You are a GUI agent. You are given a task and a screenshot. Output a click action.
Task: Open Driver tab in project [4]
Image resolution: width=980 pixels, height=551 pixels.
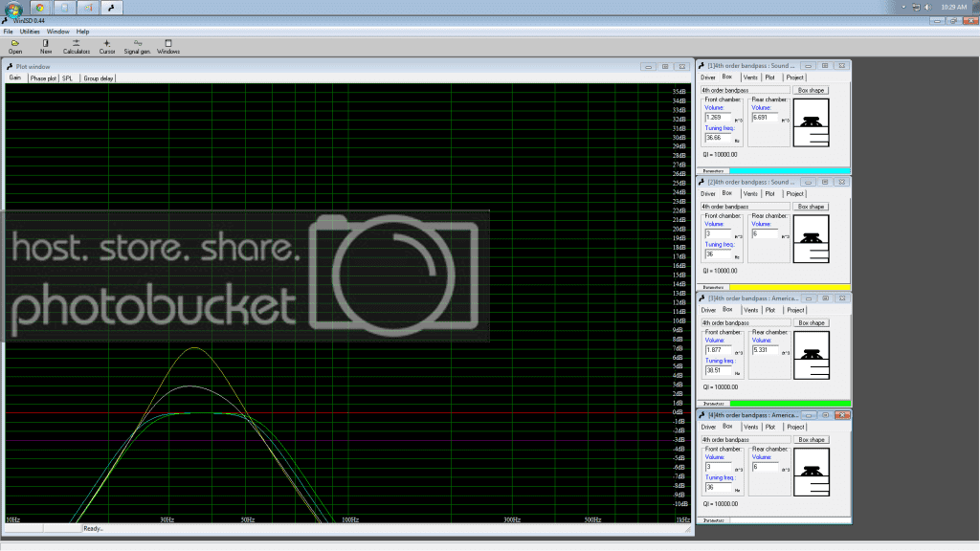pos(709,427)
